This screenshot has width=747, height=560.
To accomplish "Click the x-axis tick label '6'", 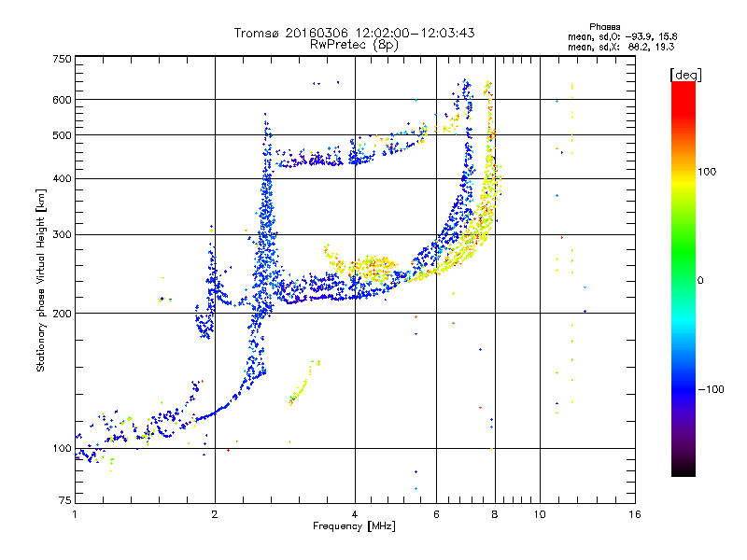I will click(x=436, y=514).
